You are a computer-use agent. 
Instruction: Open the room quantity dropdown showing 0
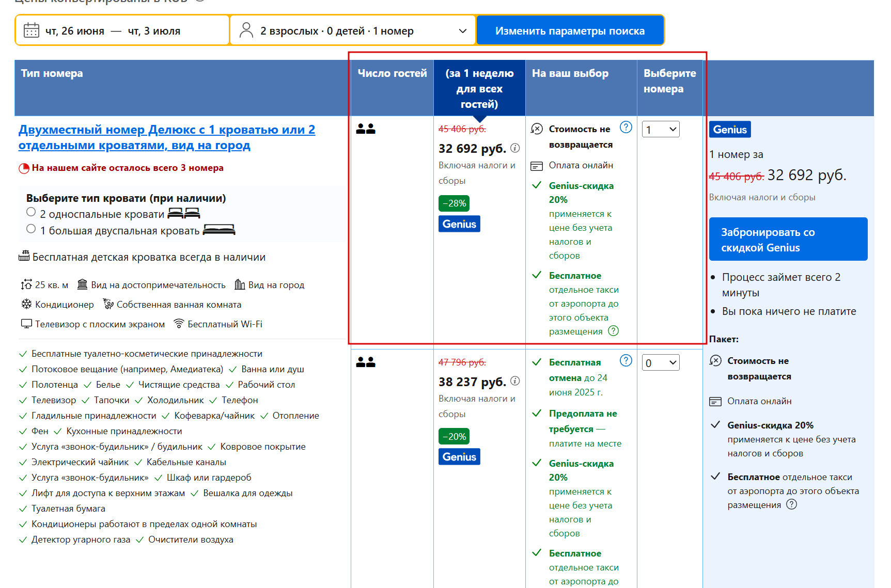(x=661, y=362)
